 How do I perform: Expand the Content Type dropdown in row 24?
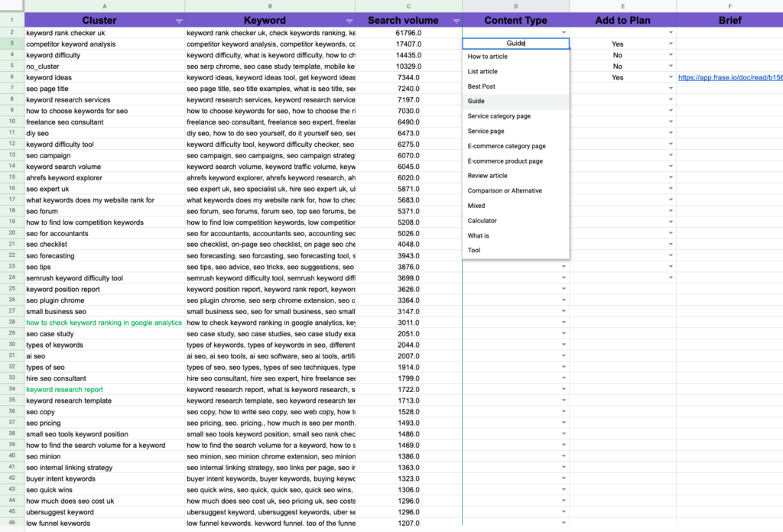coord(564,278)
